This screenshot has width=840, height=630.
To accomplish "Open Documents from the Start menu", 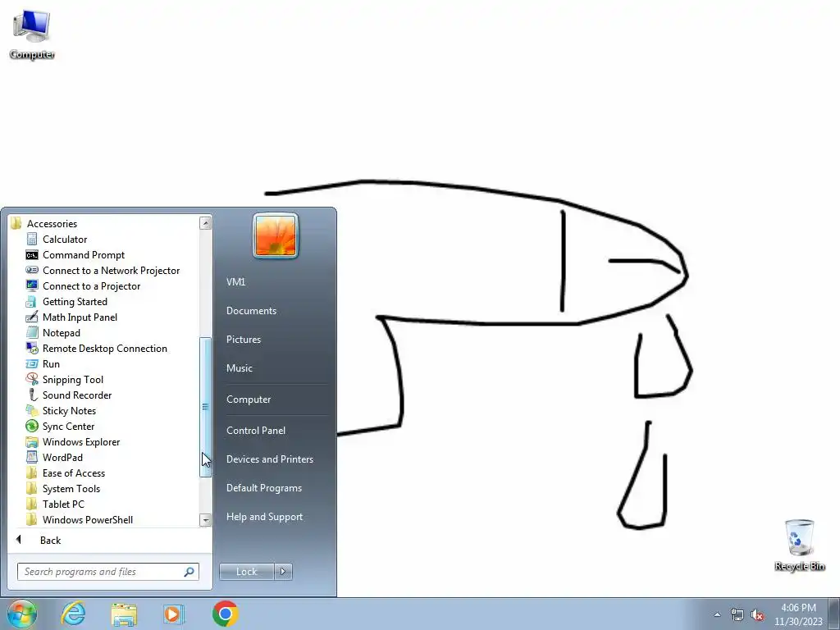I will pos(251,311).
